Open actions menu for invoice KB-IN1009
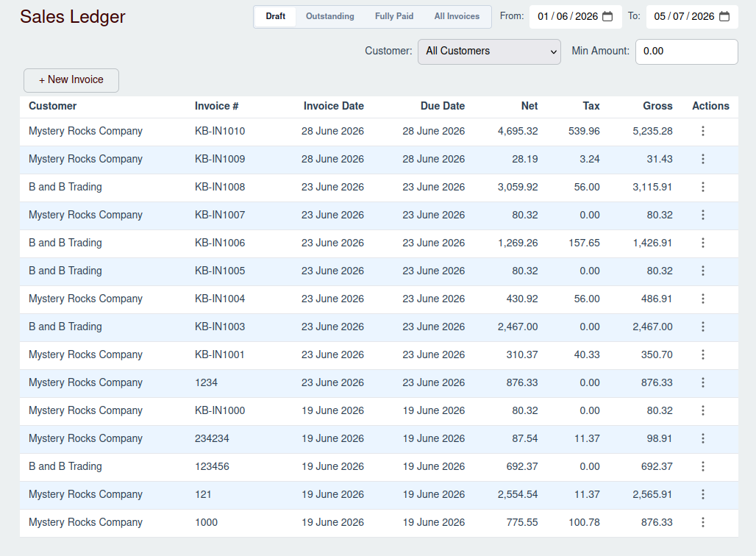 tap(703, 159)
